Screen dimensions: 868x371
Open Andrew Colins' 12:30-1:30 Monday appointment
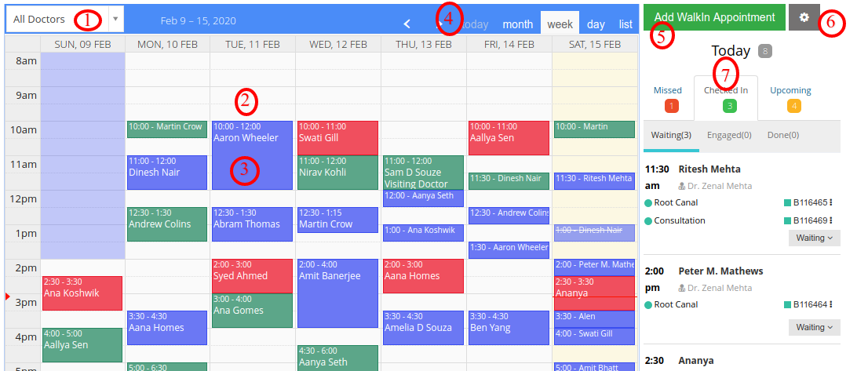coord(167,224)
